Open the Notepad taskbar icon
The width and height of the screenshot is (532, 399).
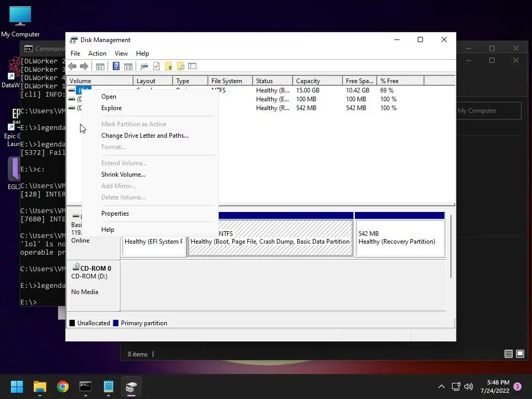[108, 387]
